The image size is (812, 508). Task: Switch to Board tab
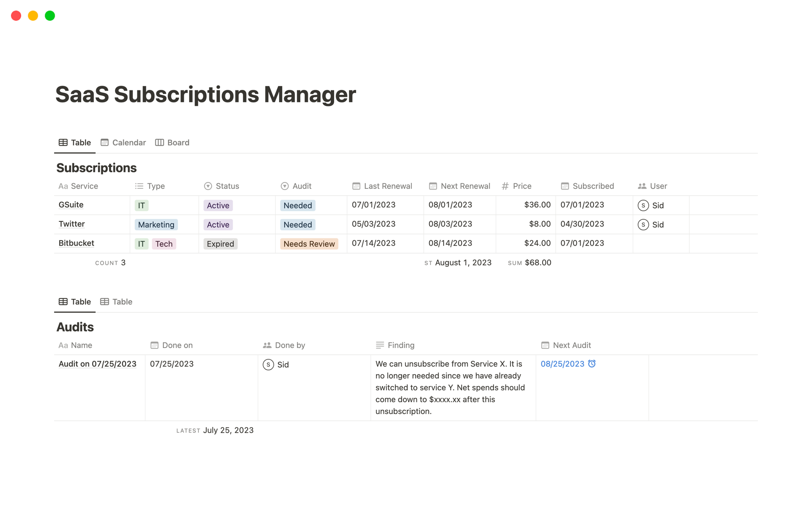pyautogui.click(x=179, y=142)
